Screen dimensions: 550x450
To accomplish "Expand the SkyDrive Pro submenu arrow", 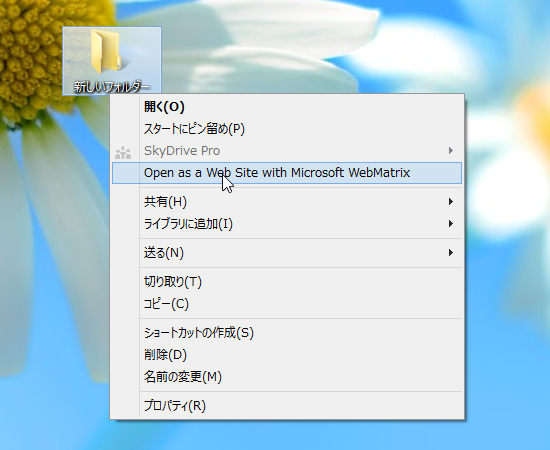I will click(451, 151).
